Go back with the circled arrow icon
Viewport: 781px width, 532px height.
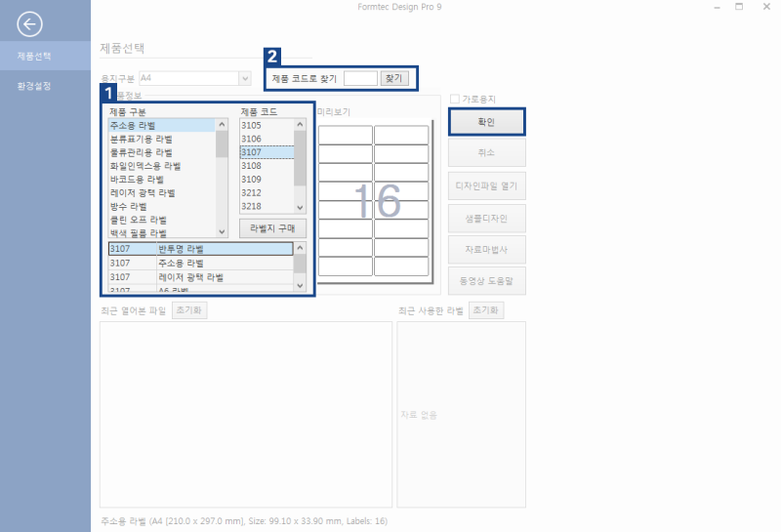click(x=29, y=23)
